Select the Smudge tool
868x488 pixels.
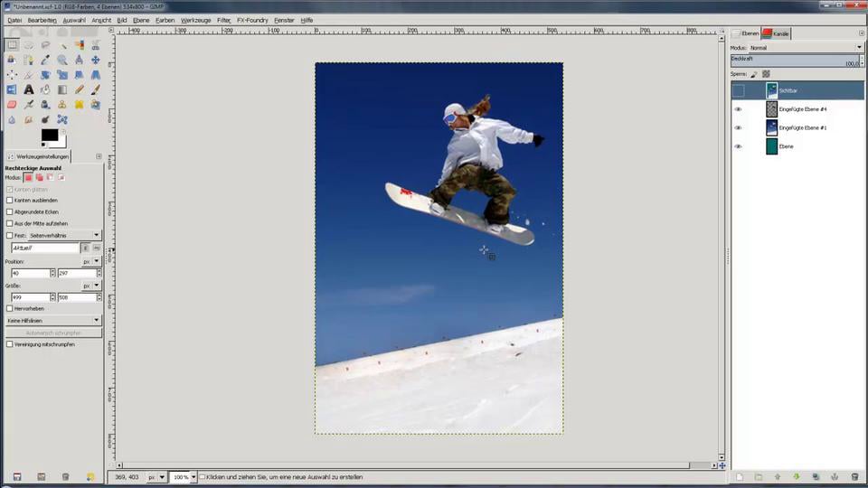coord(28,119)
